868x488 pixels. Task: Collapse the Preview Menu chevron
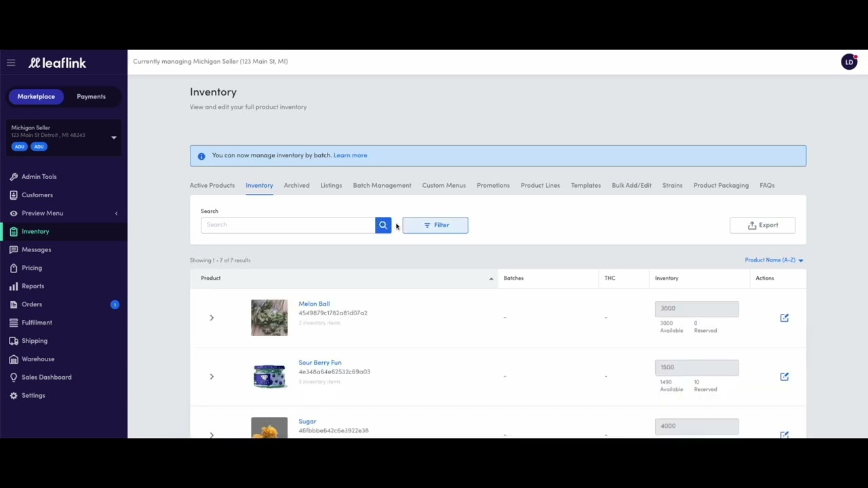tap(116, 213)
